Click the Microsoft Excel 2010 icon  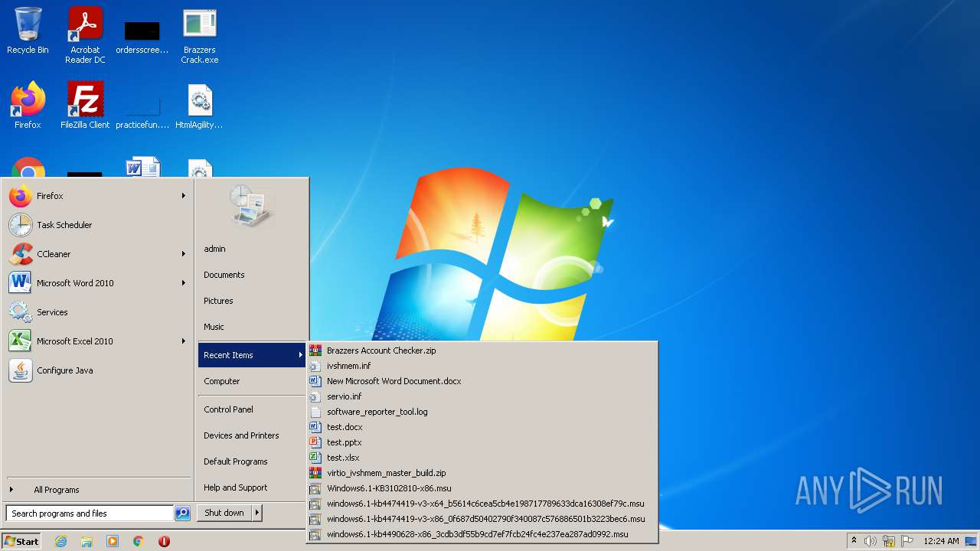[21, 341]
